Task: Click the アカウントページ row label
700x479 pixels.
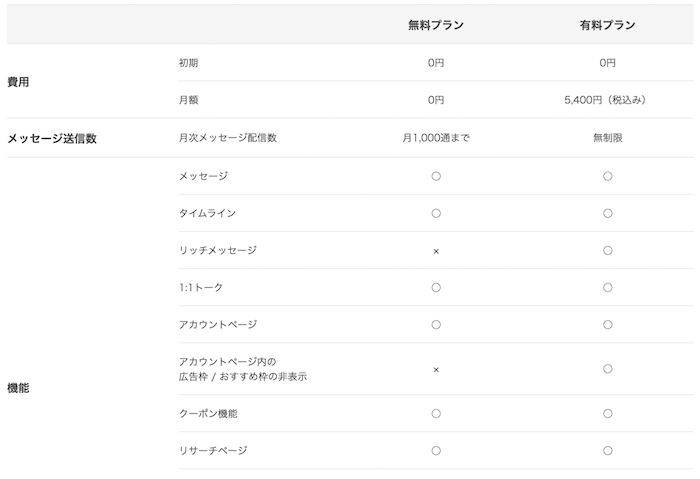Action: [x=218, y=325]
